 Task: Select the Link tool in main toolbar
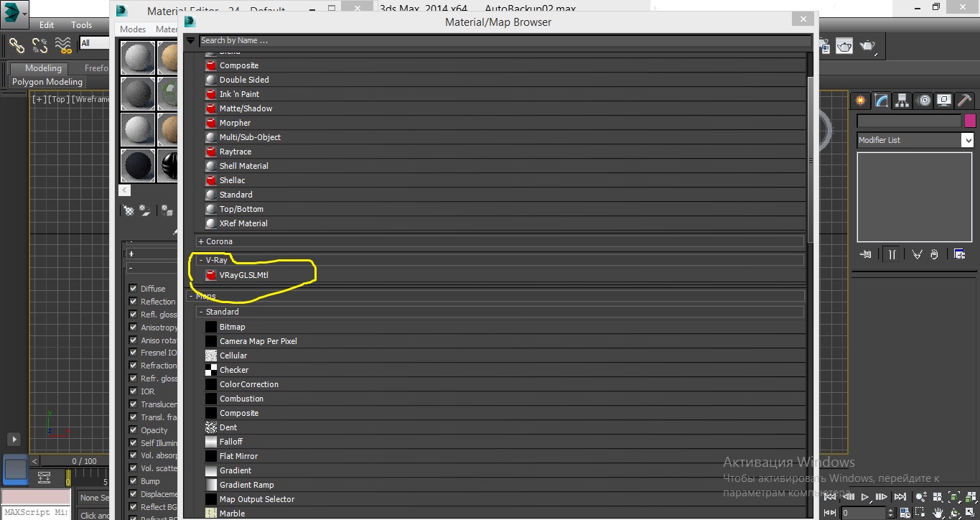point(17,46)
